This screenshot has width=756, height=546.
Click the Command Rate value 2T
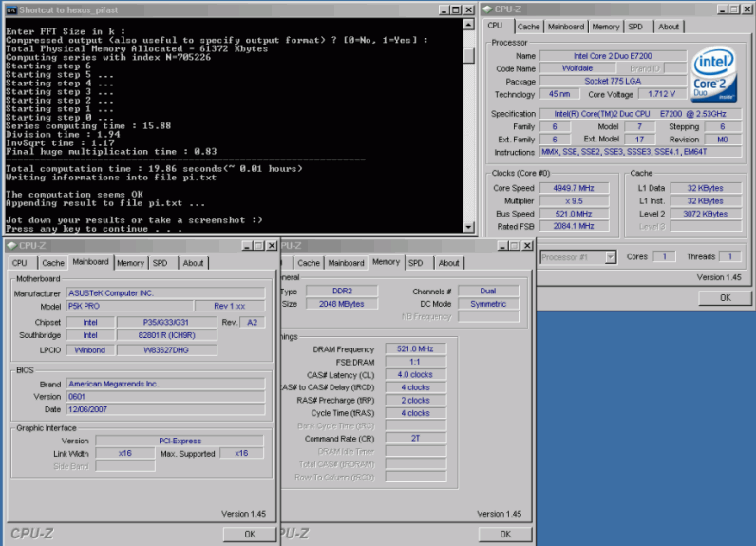click(416, 439)
